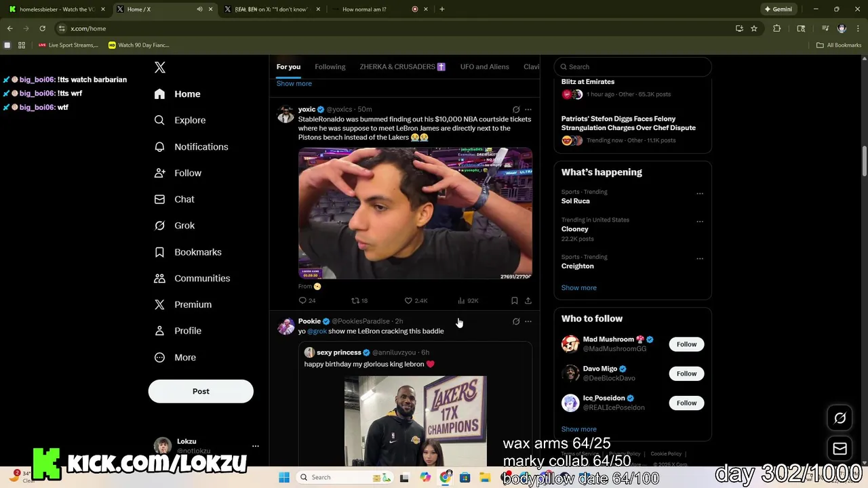The image size is (868, 488).
Task: Open more options for yoxic's post
Action: pos(528,109)
